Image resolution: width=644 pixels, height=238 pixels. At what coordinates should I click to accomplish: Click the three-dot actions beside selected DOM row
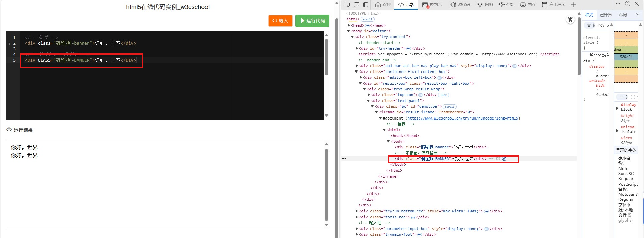343,158
